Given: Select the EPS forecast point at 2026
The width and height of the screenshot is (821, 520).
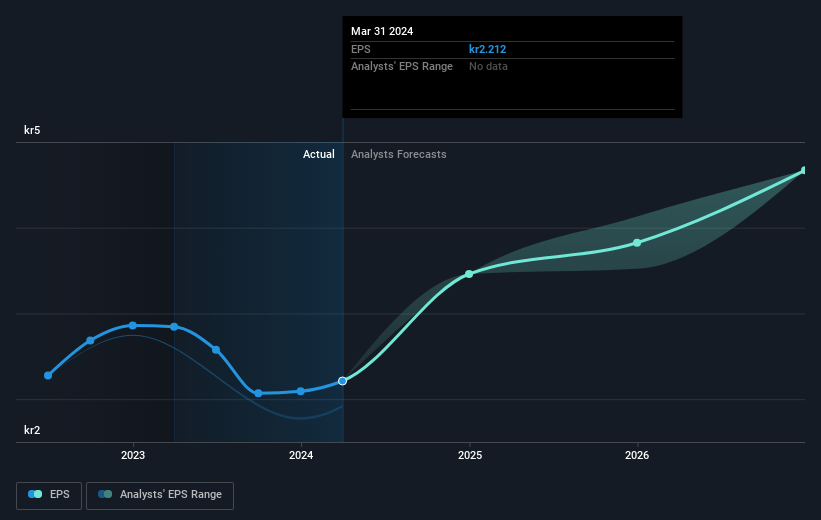Looking at the screenshot, I should tap(637, 243).
